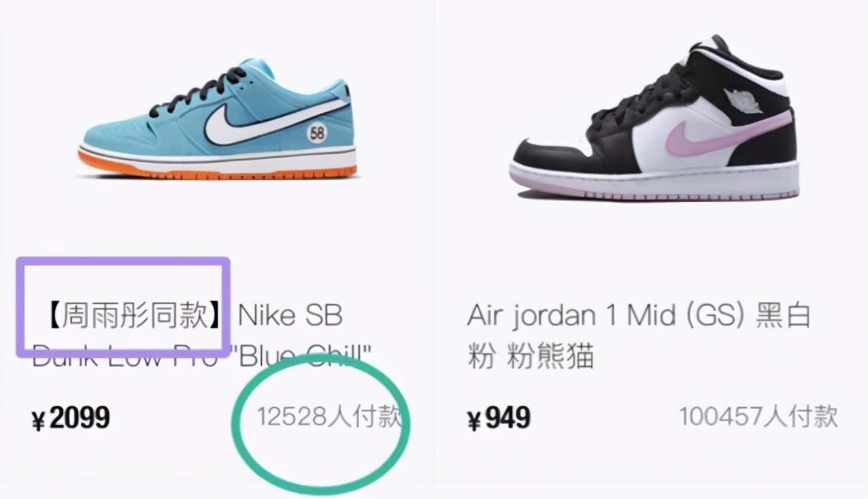
Task: Click the pink outsole of the Jordan shoe
Action: [652, 191]
